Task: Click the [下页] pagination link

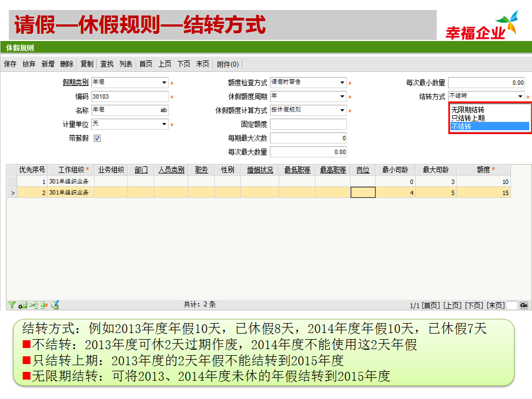Action: 474,305
